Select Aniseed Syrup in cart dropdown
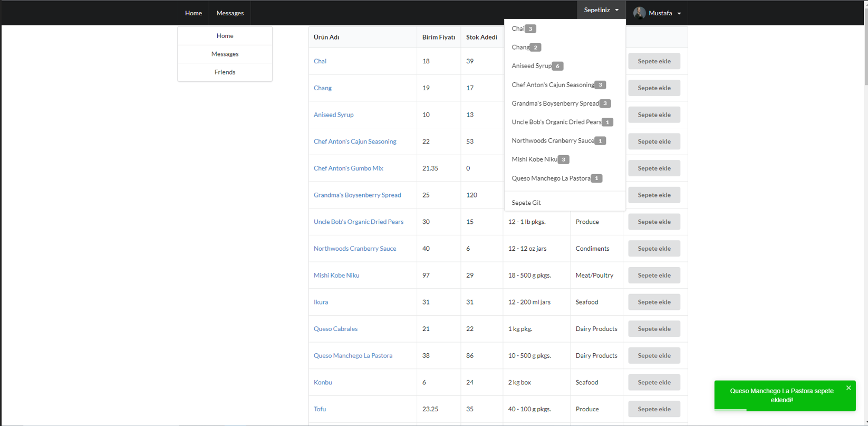This screenshot has width=868, height=426. coord(565,66)
